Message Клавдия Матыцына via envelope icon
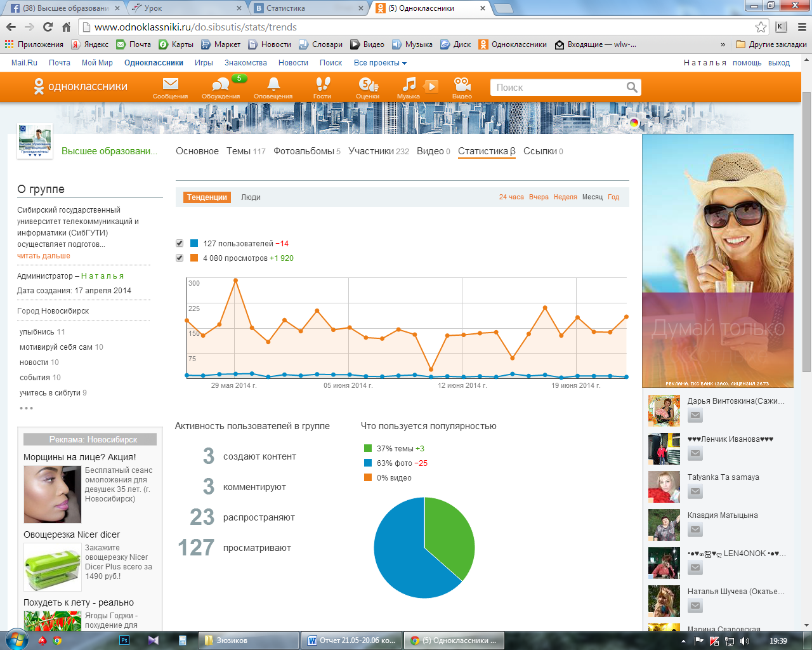 [695, 530]
